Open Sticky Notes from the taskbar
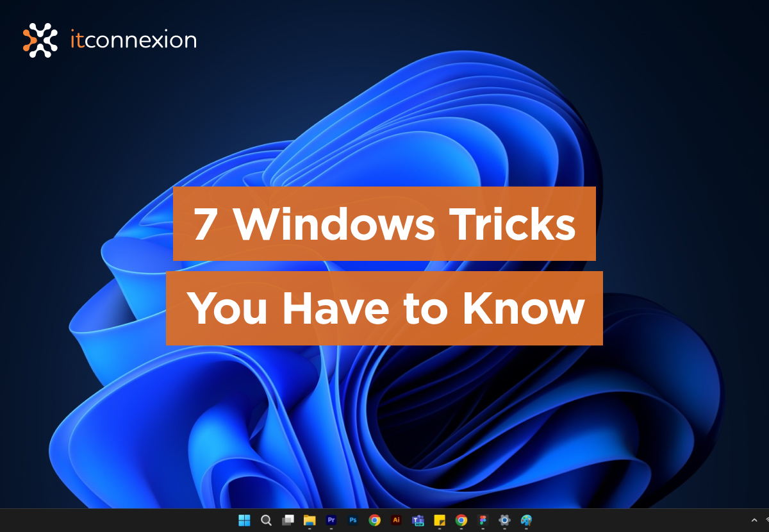Image resolution: width=769 pixels, height=532 pixels. pyautogui.click(x=440, y=520)
